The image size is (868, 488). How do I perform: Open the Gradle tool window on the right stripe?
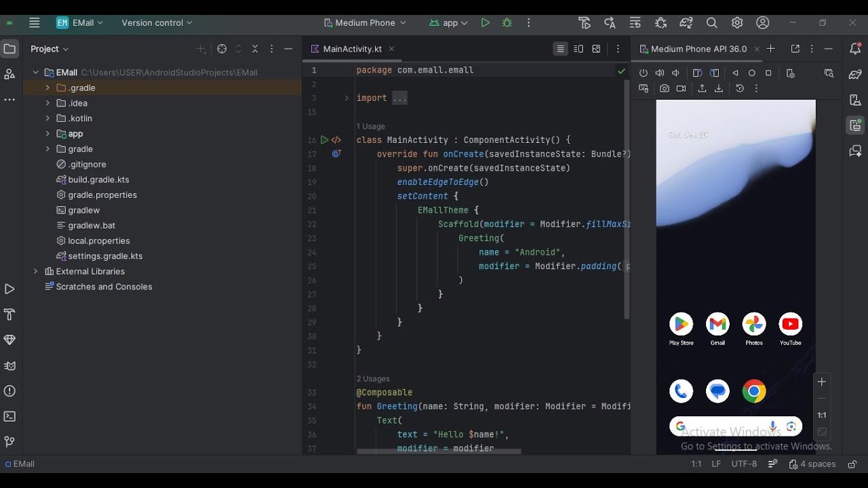tap(855, 74)
